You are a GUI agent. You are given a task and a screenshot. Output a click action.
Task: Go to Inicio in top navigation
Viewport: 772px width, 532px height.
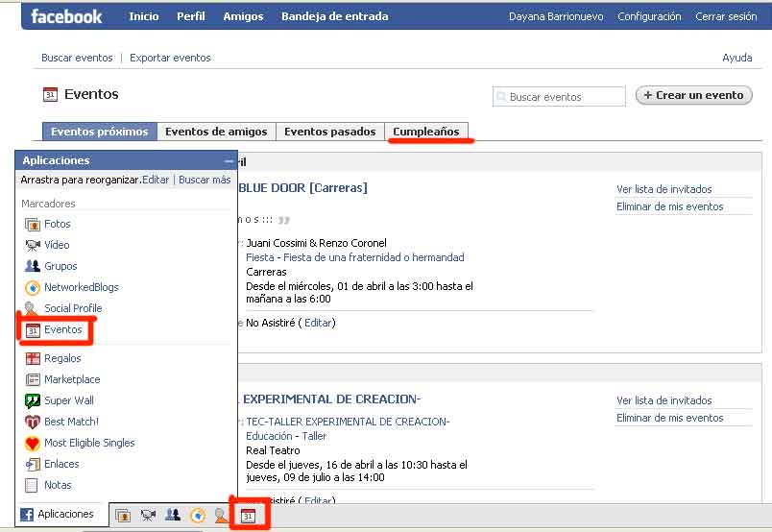click(144, 16)
